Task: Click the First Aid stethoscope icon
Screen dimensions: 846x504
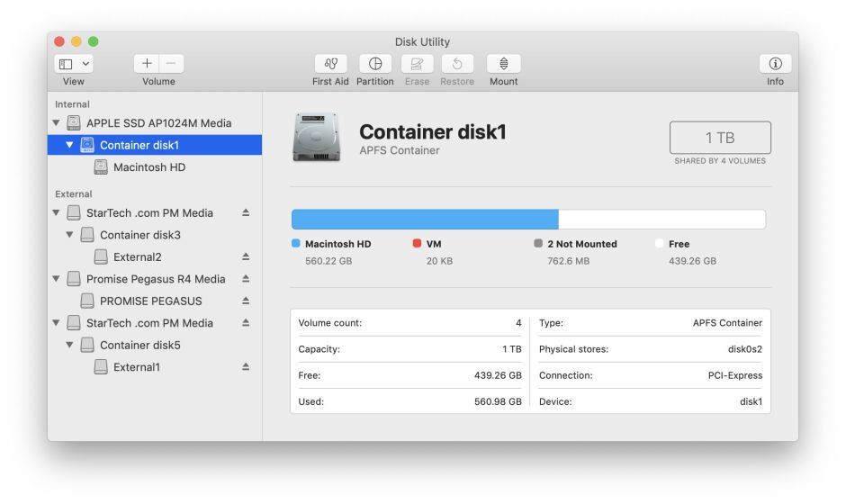Action: tap(330, 64)
